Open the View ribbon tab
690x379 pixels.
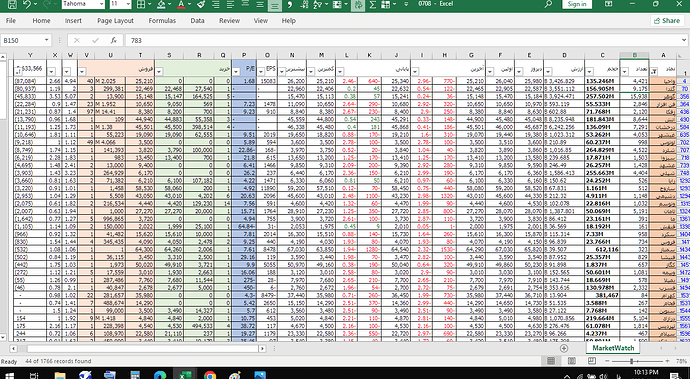pos(261,21)
